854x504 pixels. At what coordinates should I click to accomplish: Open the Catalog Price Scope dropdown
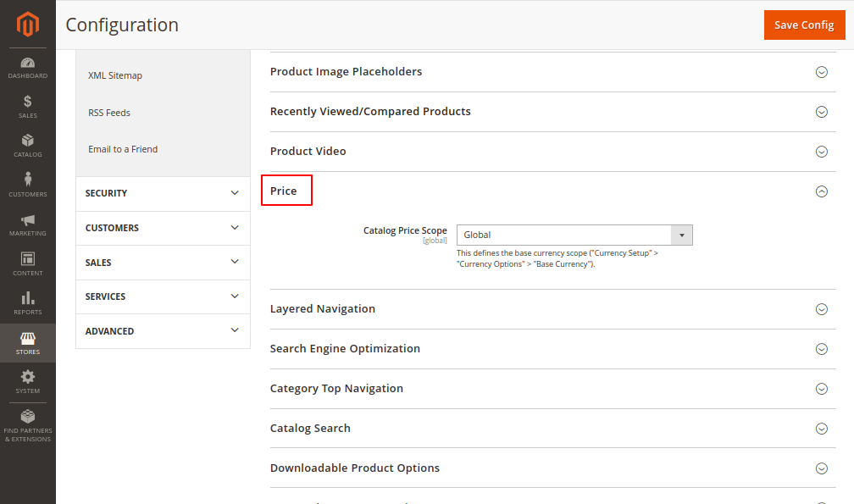[574, 235]
